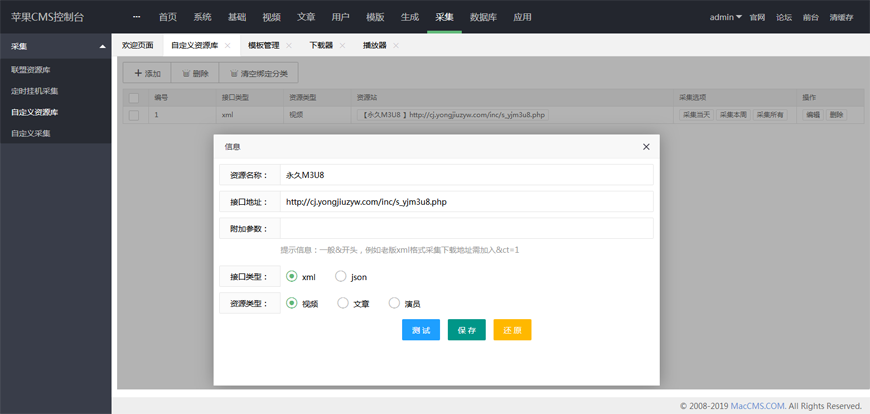The width and height of the screenshot is (870, 414).
Task: Switch to the 下载器 tab
Action: point(321,46)
